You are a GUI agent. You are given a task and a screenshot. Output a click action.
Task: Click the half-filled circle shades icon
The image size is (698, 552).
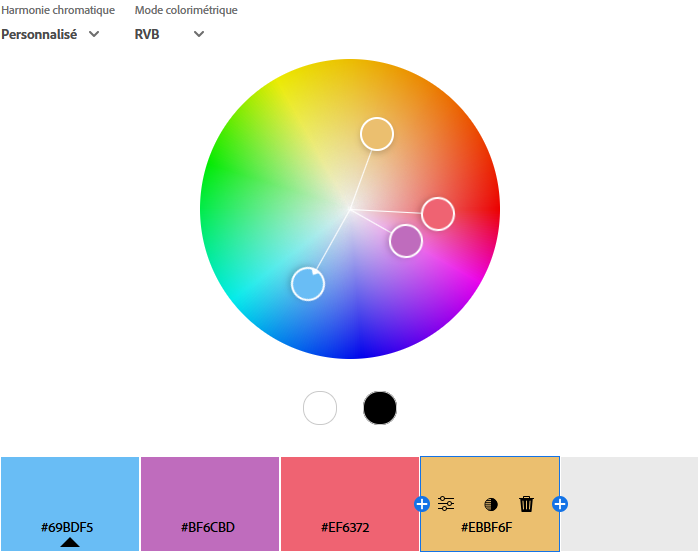(490, 505)
